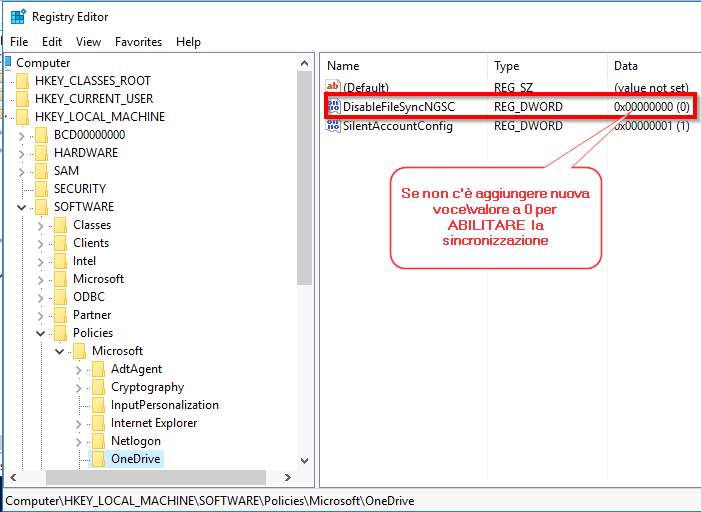701x512 pixels.
Task: Click the registry path in status bar
Action: pyautogui.click(x=210, y=501)
